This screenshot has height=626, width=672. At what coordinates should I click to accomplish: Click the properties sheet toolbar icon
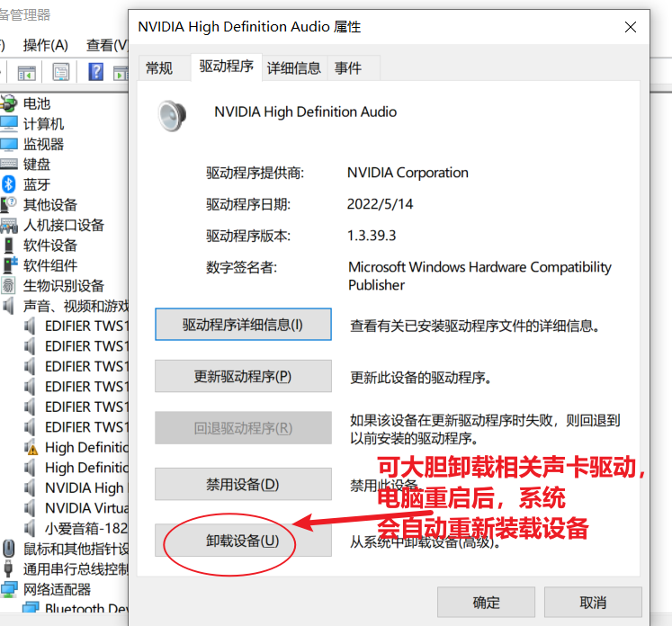[61, 72]
